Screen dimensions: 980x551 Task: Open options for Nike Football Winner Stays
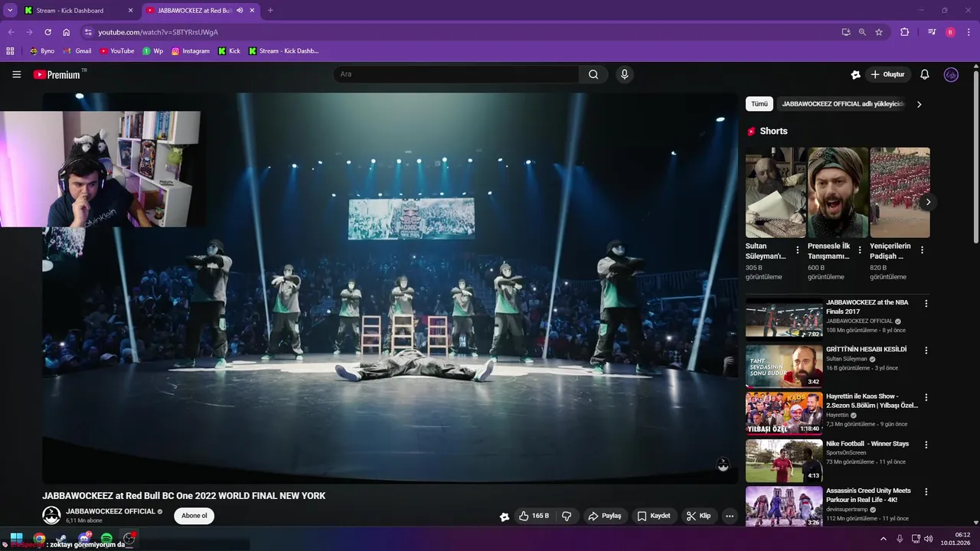(x=926, y=445)
